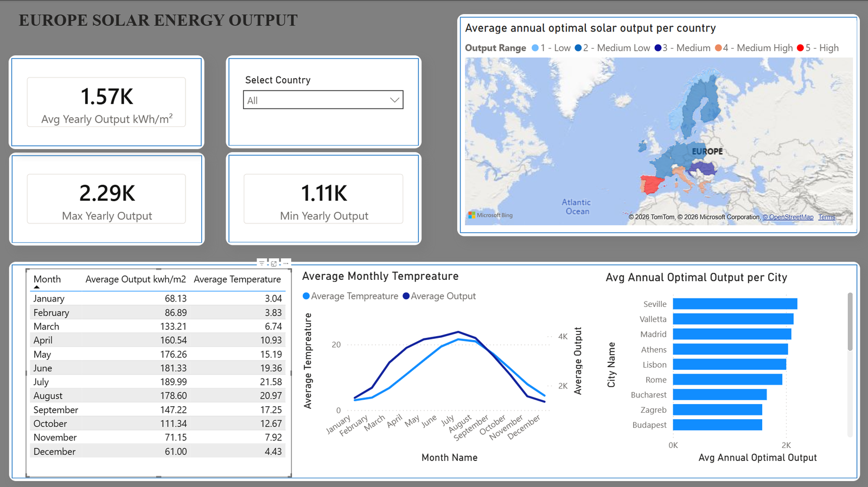
Task: Click the 4 - Medium High color swatch
Action: coord(718,48)
